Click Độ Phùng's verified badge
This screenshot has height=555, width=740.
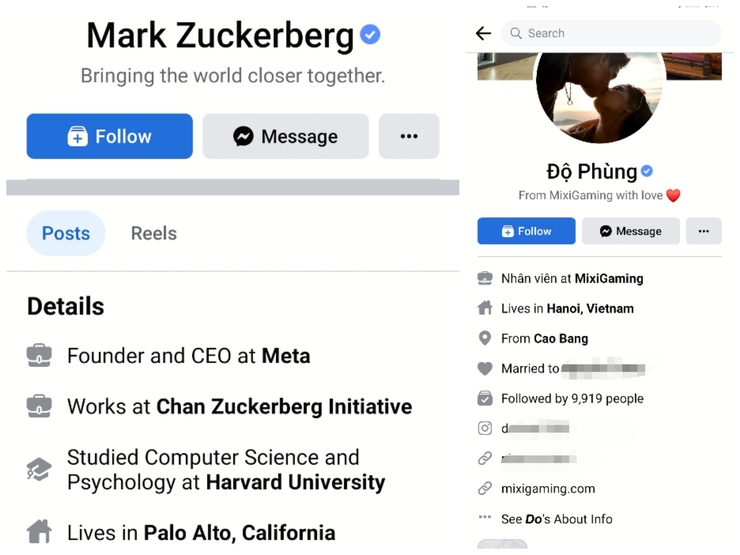click(x=647, y=171)
